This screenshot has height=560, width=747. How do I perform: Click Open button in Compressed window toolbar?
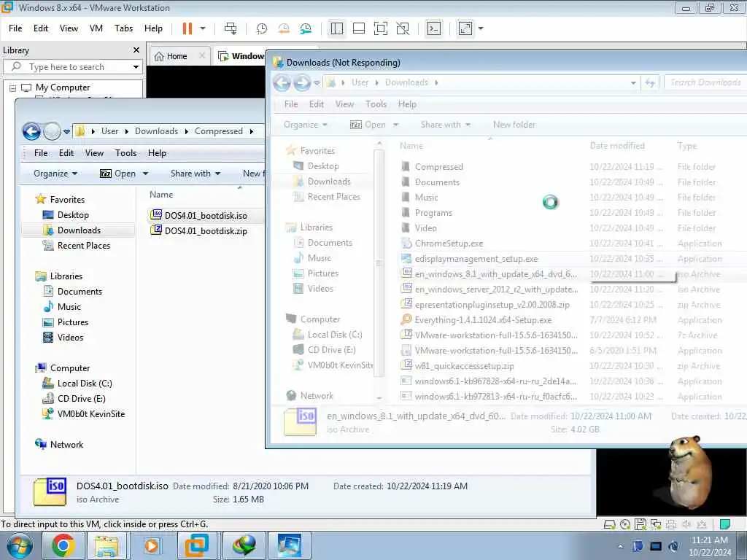pos(118,174)
